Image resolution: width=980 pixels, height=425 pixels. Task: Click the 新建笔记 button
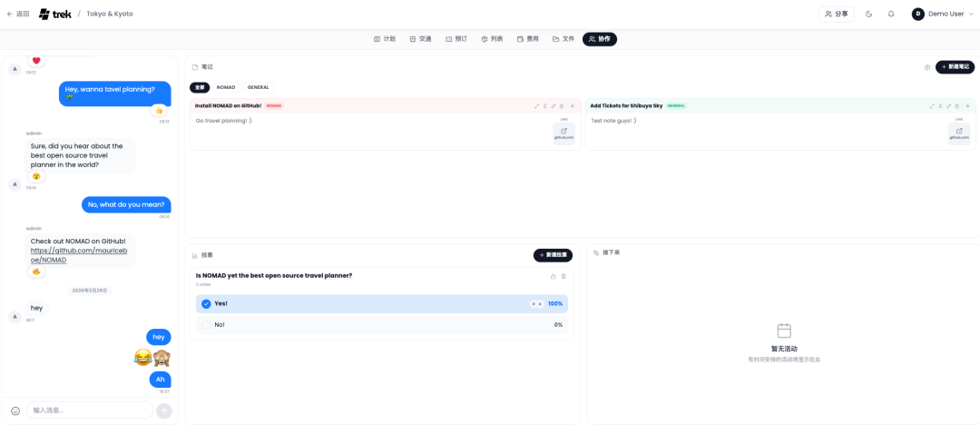click(955, 67)
